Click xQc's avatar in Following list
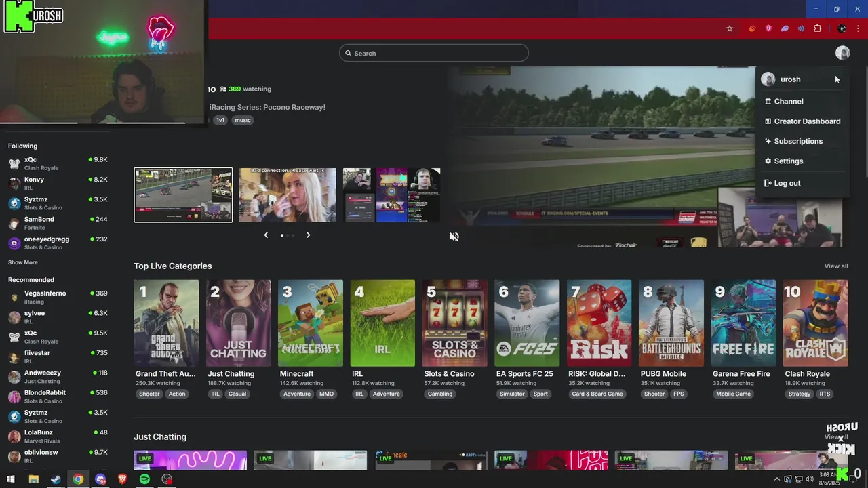The image size is (868, 488). [x=14, y=163]
